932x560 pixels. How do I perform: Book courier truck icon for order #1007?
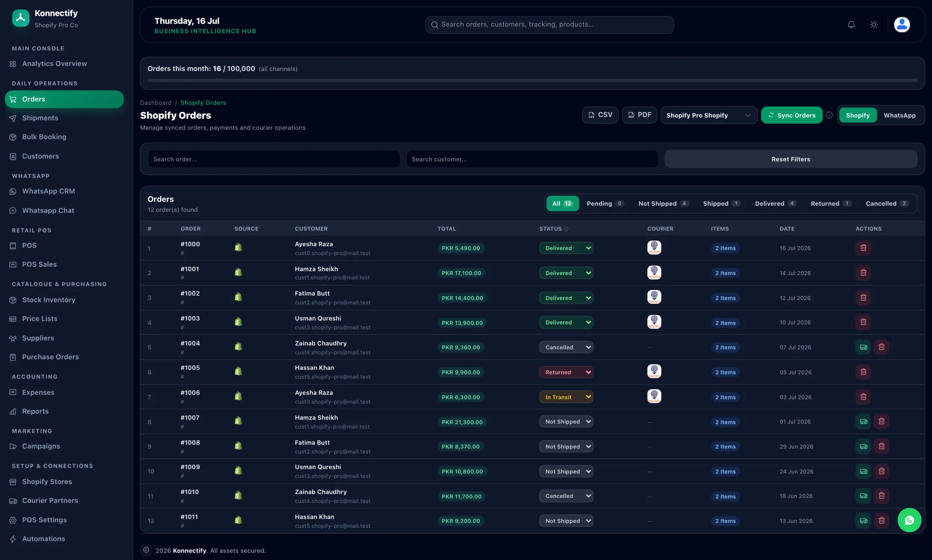(x=863, y=421)
